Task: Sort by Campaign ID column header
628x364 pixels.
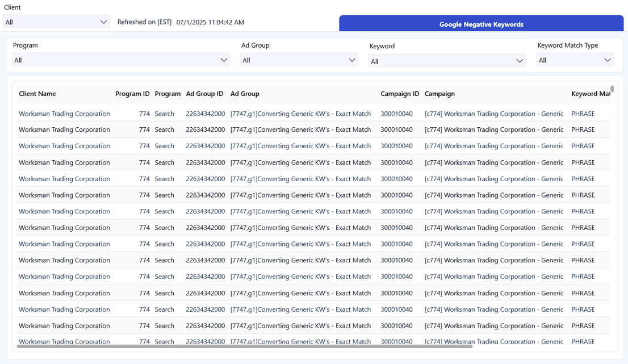Action: (400, 94)
